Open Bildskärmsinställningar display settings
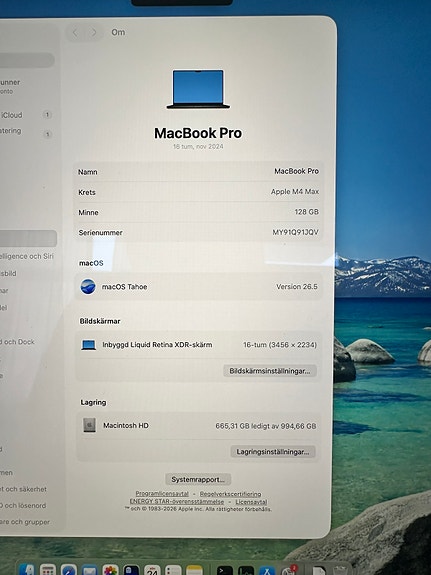Screen dimensions: 431x575 click(x=270, y=371)
